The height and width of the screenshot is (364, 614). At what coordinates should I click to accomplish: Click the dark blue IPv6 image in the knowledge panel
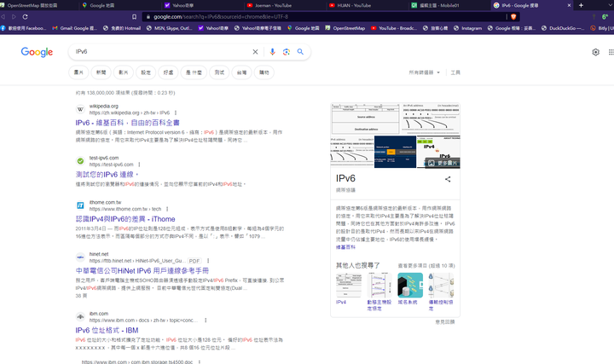coord(395,152)
